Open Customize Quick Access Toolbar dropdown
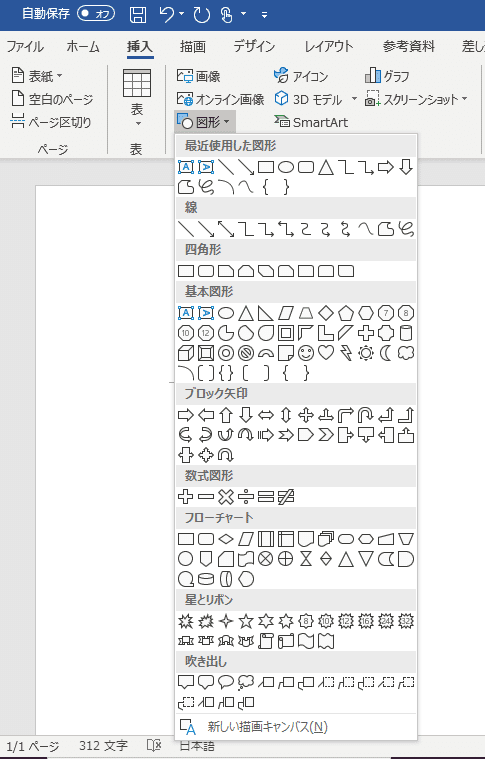This screenshot has height=759, width=485. 264,15
